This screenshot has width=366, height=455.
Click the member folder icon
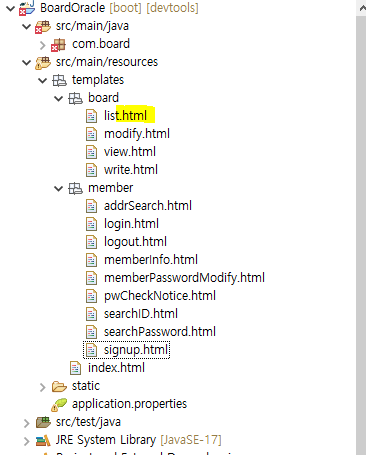click(x=75, y=188)
